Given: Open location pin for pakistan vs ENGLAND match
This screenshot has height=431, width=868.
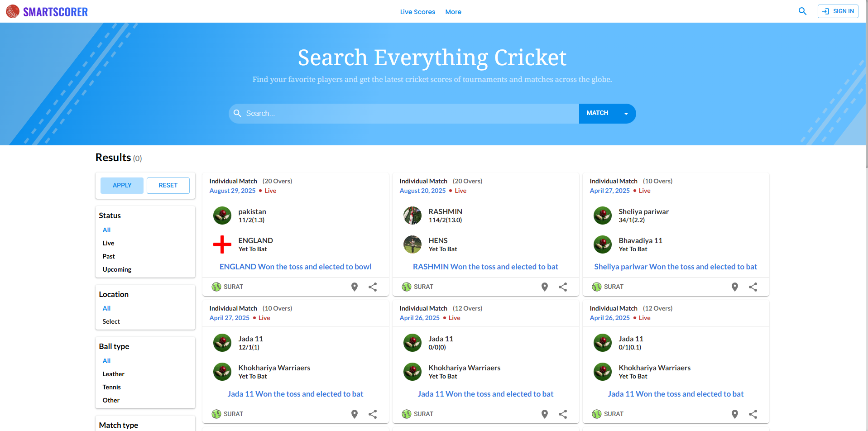Looking at the screenshot, I should point(355,287).
